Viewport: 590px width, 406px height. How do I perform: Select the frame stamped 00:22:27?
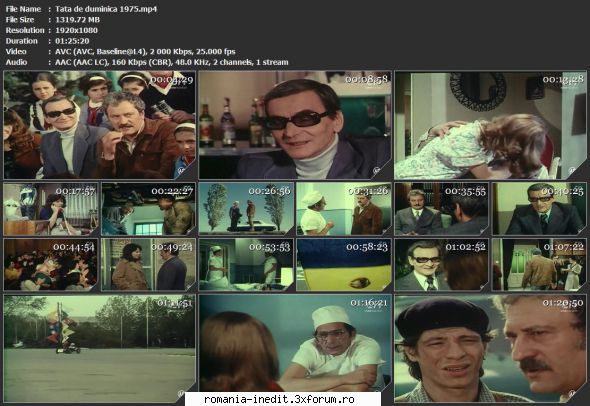[149, 209]
